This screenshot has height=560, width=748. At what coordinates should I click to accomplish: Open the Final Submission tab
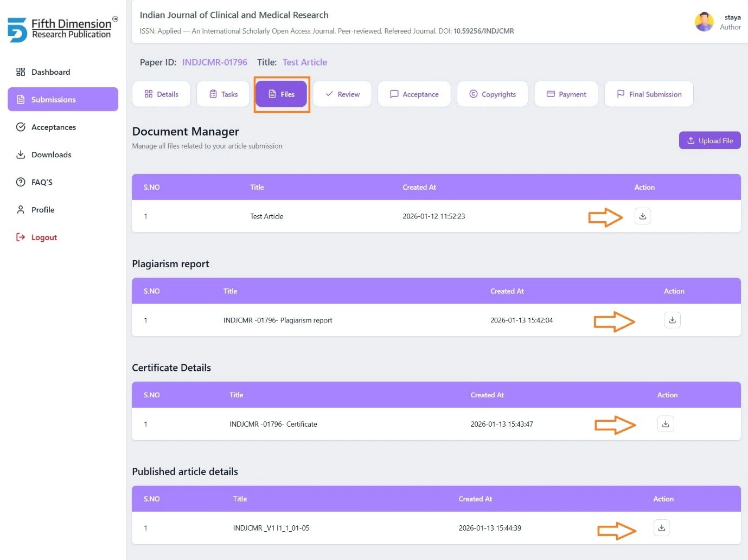click(x=649, y=94)
